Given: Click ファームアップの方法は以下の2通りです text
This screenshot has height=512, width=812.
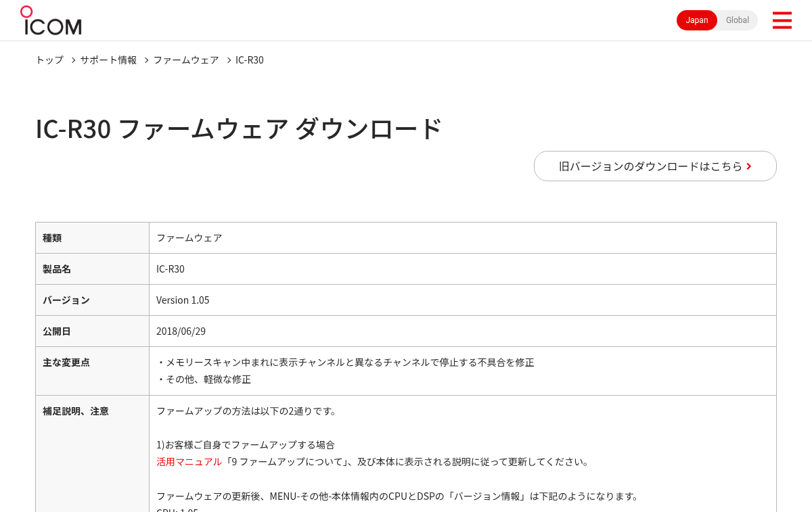Looking at the screenshot, I should (246, 411).
